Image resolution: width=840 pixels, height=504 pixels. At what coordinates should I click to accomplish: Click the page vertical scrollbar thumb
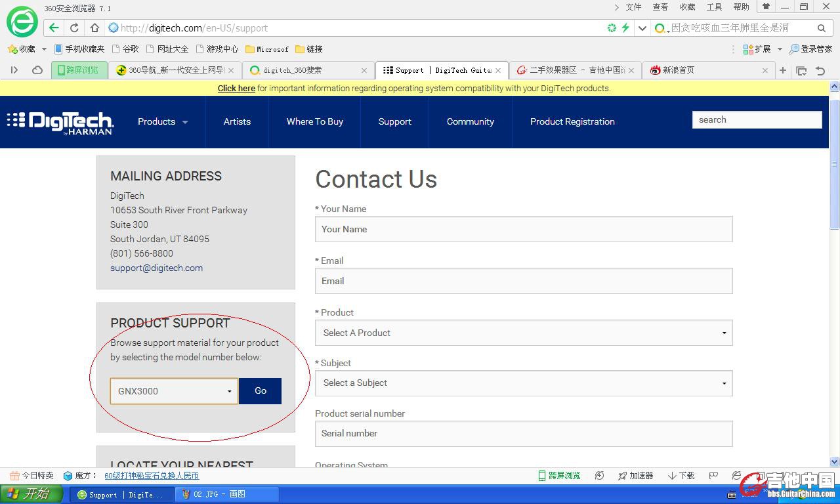click(x=835, y=164)
